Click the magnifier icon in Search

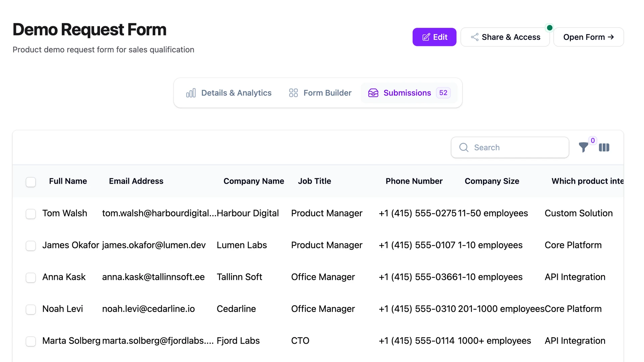click(464, 147)
